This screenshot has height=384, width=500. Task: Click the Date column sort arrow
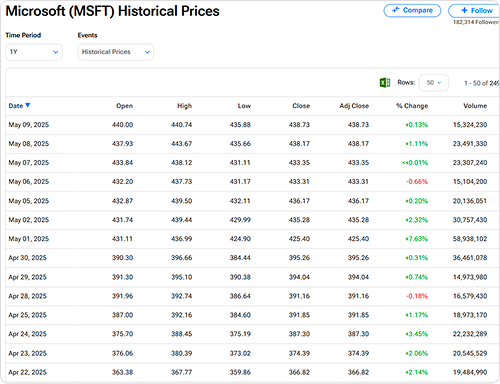pos(28,105)
